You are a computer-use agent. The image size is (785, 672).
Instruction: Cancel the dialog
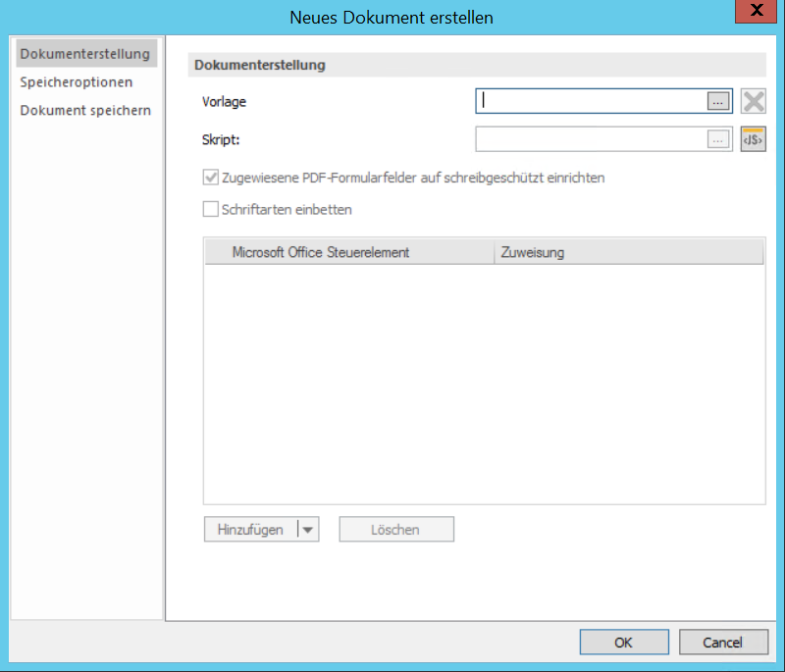(x=723, y=642)
